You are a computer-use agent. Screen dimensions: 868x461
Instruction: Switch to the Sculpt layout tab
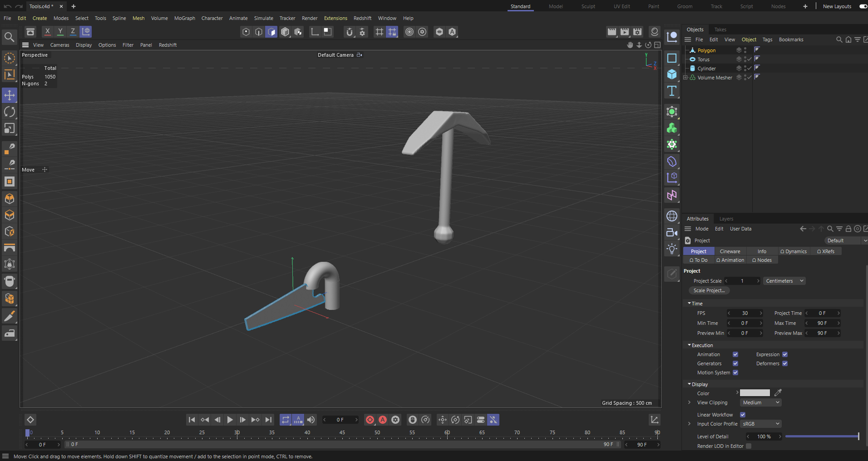[x=588, y=6]
